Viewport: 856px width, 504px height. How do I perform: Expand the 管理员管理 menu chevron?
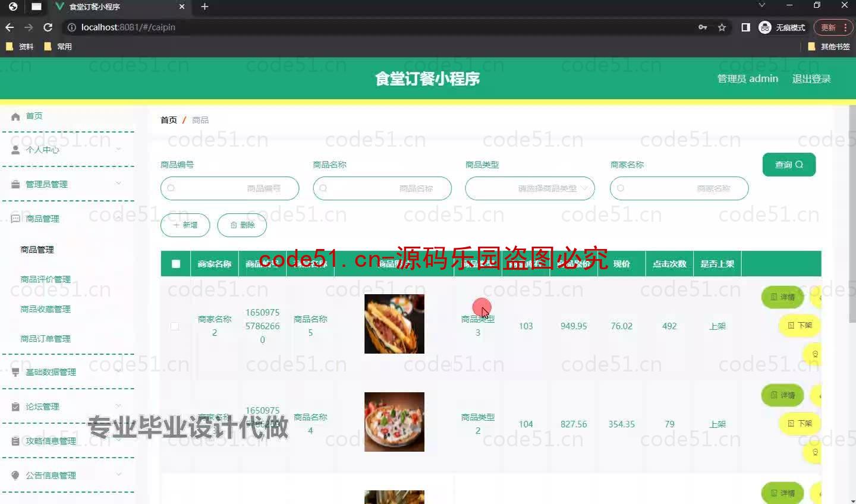pos(118,184)
